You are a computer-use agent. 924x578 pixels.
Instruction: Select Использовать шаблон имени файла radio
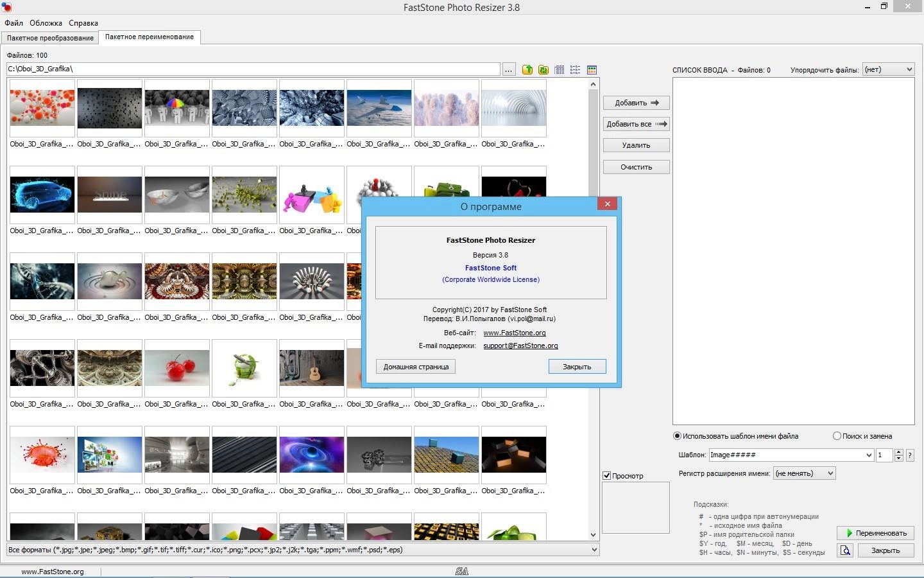[x=677, y=436]
